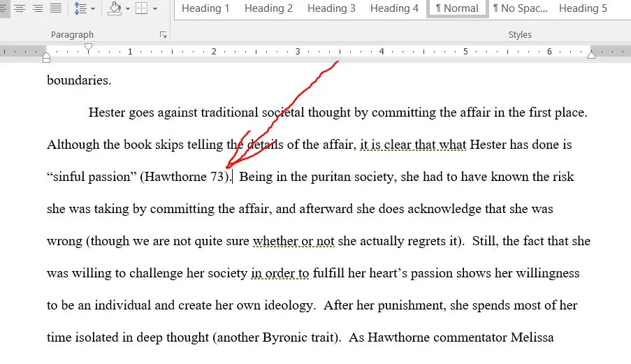Open the Paragraph settings dialog launcher
Viewport: 631px width, 364px height.
(163, 35)
